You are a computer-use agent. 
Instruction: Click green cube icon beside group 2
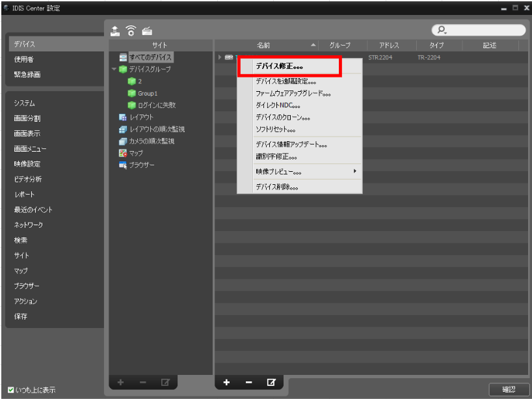131,81
